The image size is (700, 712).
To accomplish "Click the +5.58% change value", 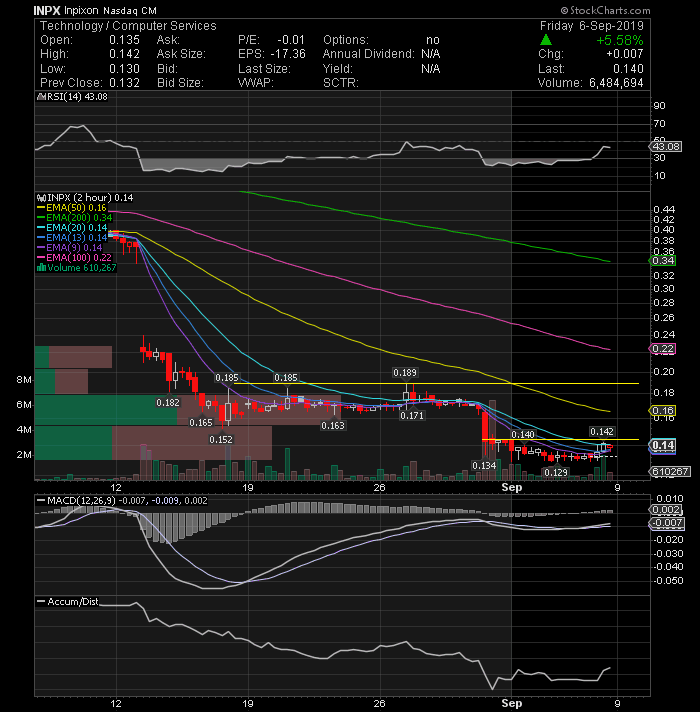I will pyautogui.click(x=620, y=40).
